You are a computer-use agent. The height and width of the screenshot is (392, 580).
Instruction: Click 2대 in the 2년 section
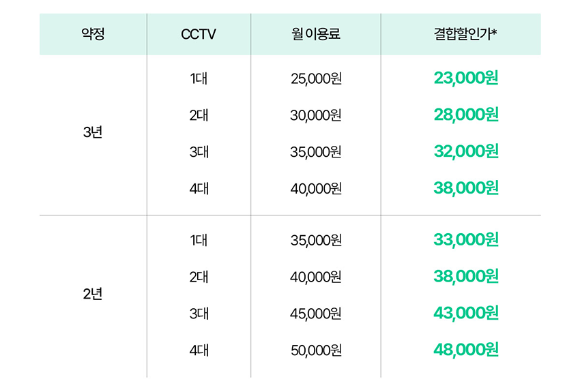pyautogui.click(x=199, y=277)
